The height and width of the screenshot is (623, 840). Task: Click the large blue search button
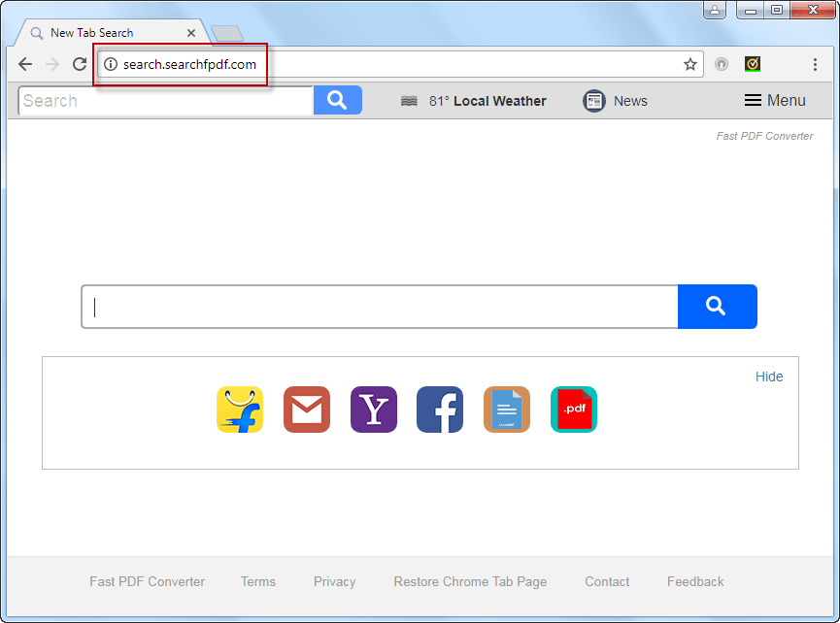pos(718,307)
